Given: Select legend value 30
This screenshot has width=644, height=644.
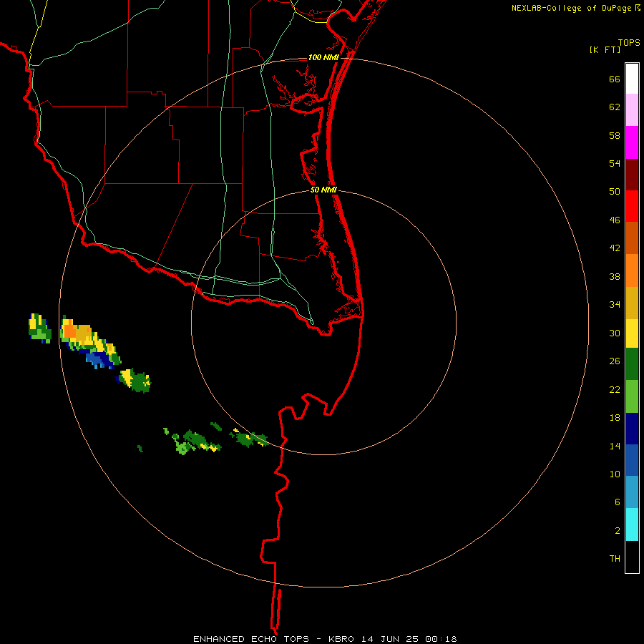Looking at the screenshot, I should pyautogui.click(x=615, y=333).
